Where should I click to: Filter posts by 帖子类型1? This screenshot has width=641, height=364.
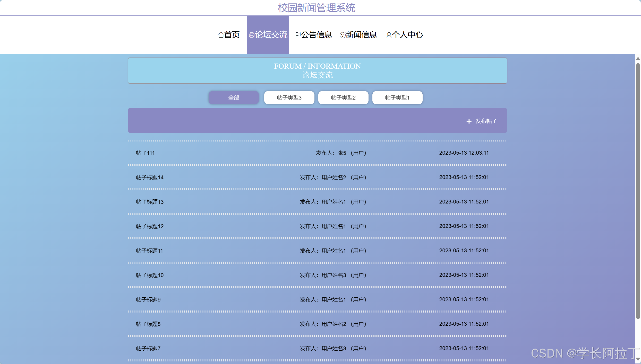point(397,98)
